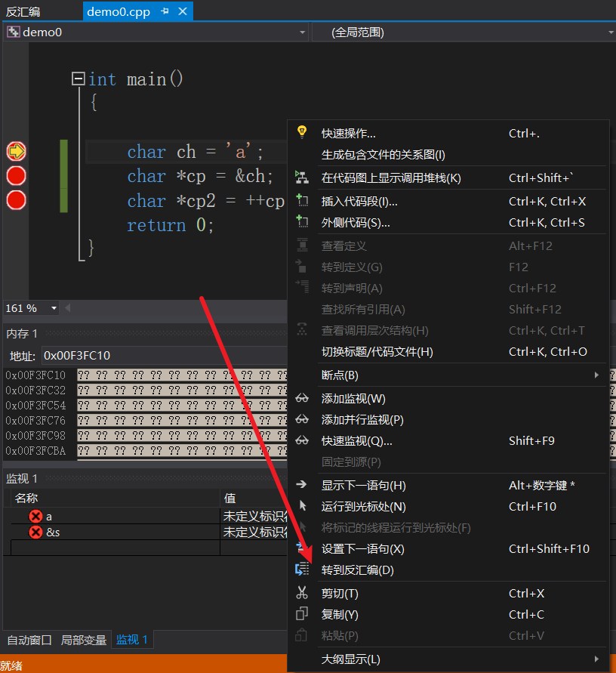Screen dimensions: 616x673
Task: Pin the demo0.cpp tab
Action: [x=165, y=11]
